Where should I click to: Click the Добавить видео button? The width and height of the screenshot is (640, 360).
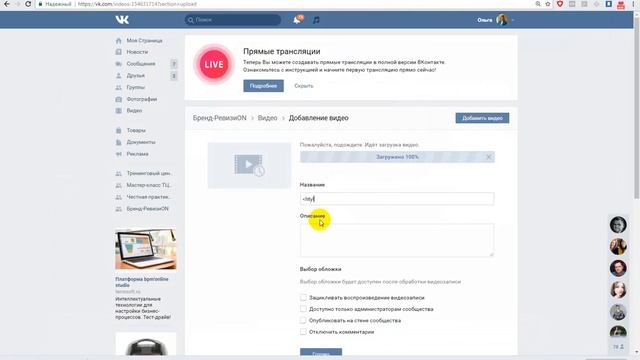(482, 118)
